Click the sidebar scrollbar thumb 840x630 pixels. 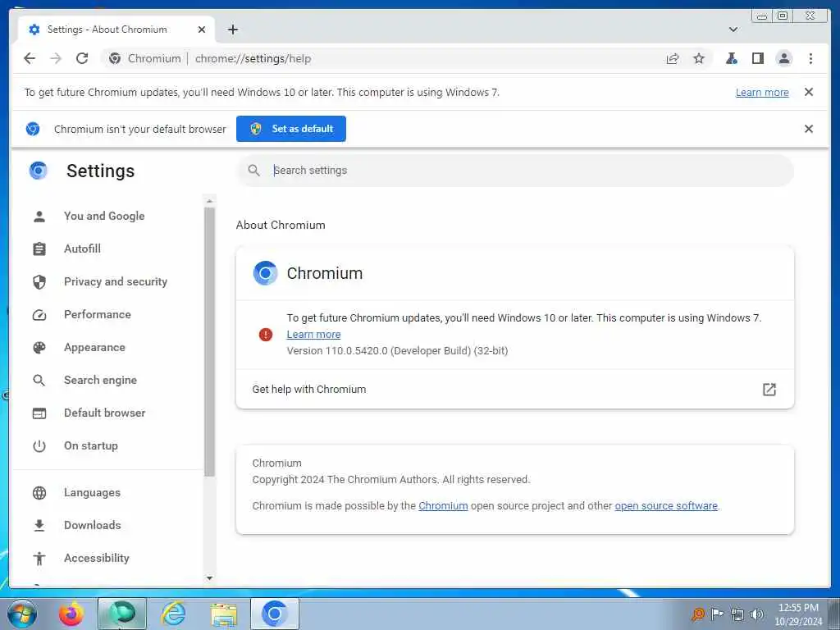tap(209, 342)
